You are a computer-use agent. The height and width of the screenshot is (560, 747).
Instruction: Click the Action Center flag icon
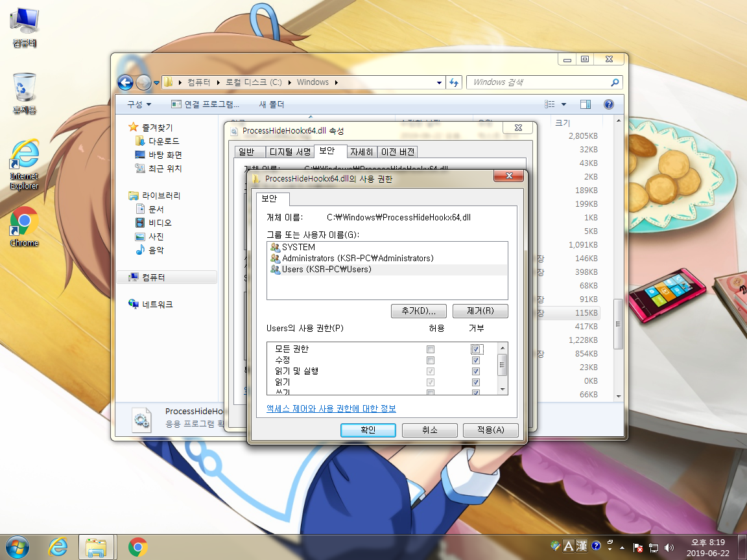[x=638, y=548]
